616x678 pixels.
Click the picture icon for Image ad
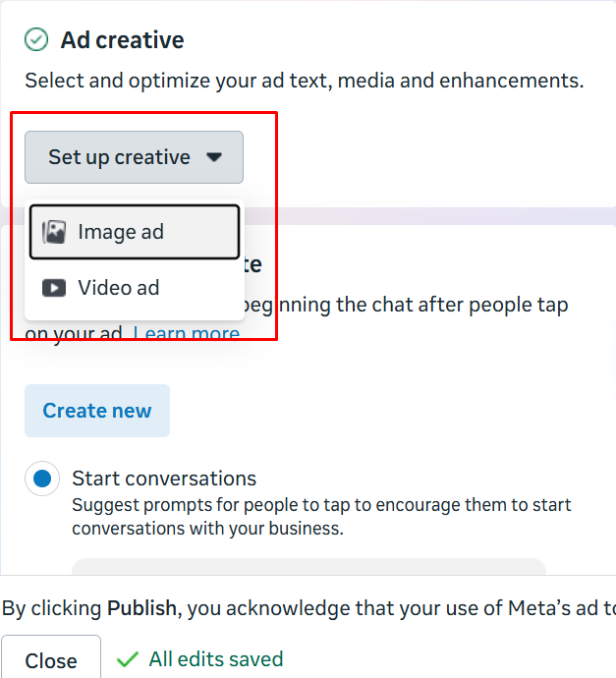coord(54,232)
